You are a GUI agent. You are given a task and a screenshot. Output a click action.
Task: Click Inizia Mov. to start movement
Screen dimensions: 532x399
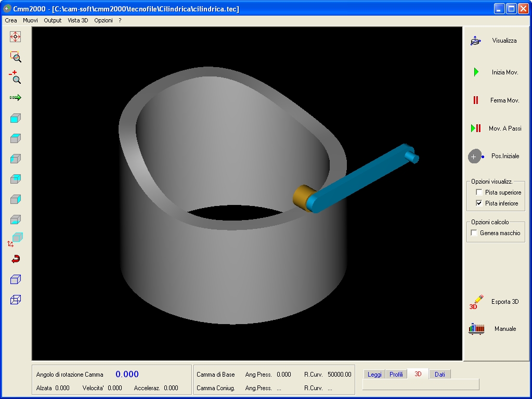pyautogui.click(x=505, y=72)
